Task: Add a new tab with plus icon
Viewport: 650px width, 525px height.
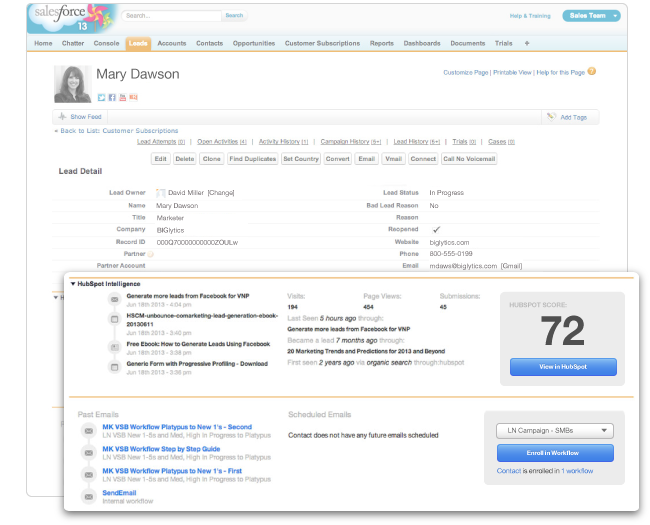Action: pos(527,43)
